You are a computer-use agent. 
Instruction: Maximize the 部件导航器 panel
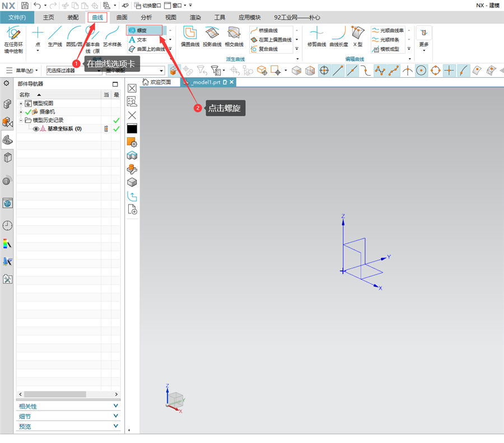(115, 84)
